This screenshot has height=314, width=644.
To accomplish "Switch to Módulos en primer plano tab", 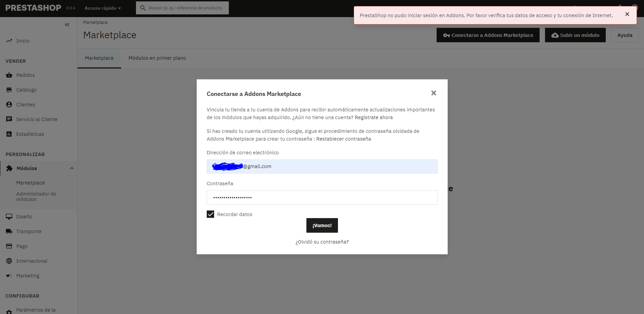I will (x=157, y=58).
